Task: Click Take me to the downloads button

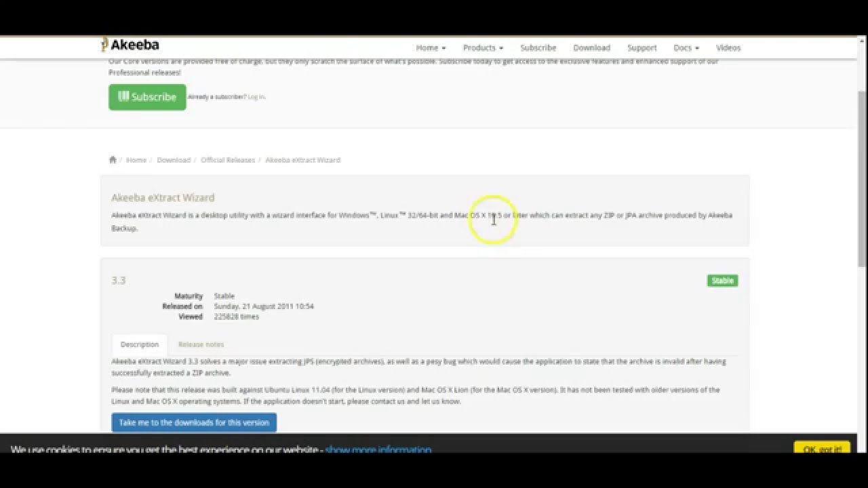Action: pos(194,422)
